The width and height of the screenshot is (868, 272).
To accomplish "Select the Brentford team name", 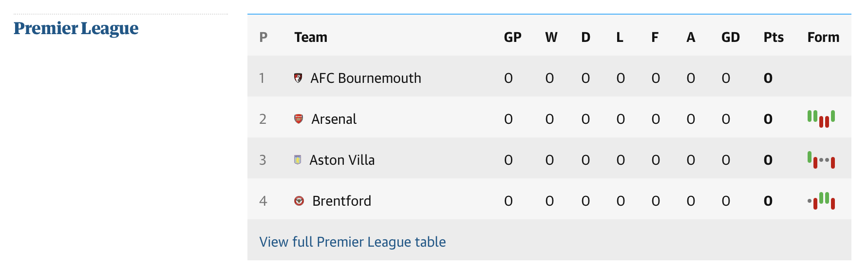I will [341, 201].
